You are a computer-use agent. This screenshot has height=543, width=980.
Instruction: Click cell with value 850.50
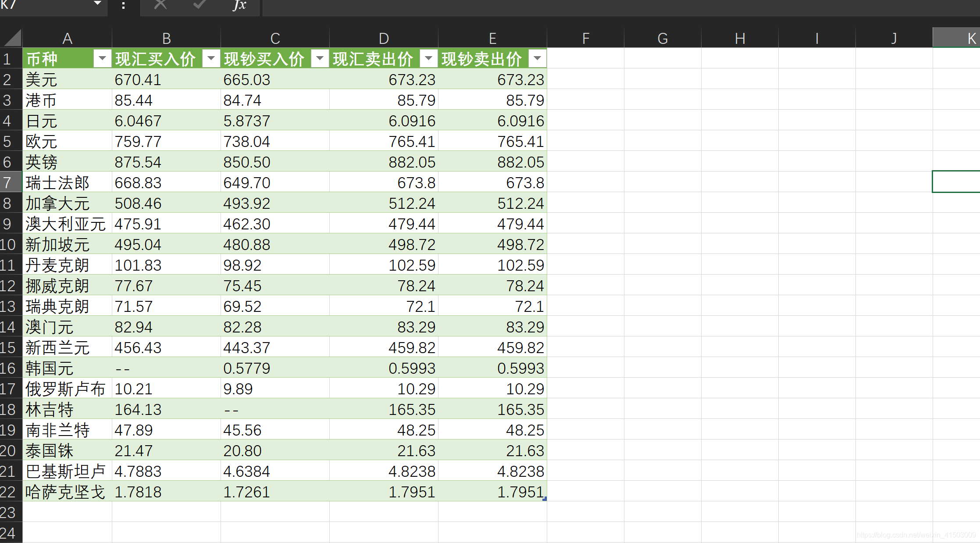point(275,161)
